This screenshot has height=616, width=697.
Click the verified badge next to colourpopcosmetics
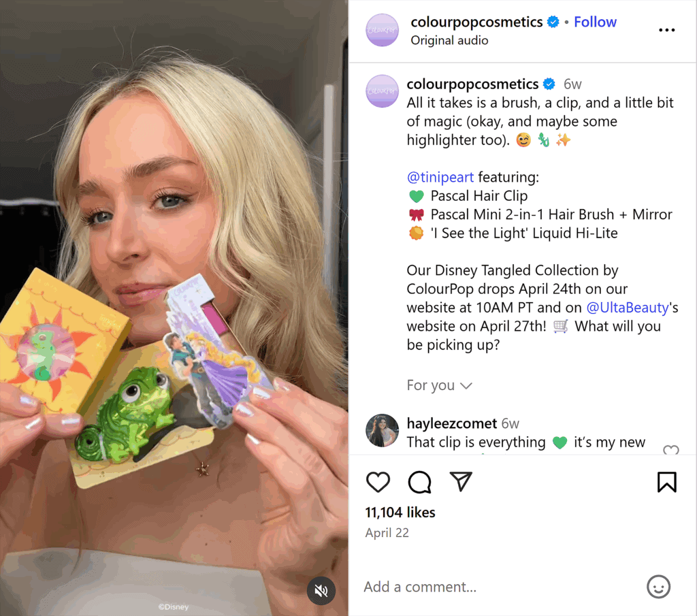click(552, 22)
